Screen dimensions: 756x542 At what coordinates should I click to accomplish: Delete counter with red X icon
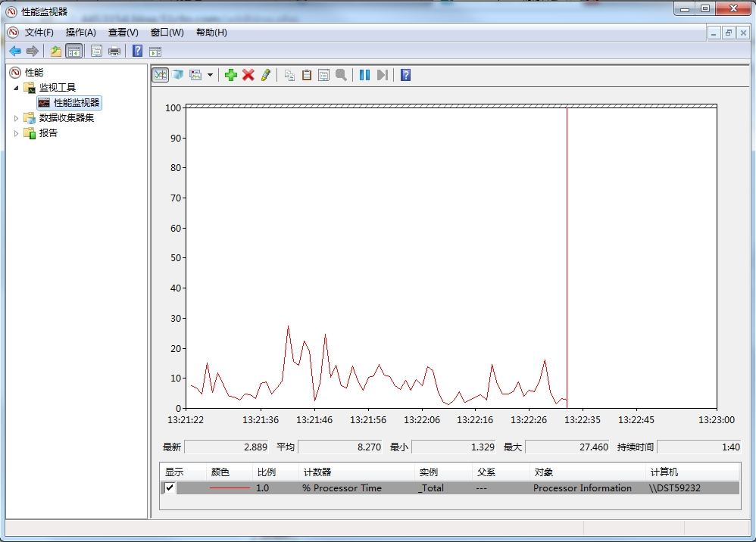pyautogui.click(x=248, y=75)
